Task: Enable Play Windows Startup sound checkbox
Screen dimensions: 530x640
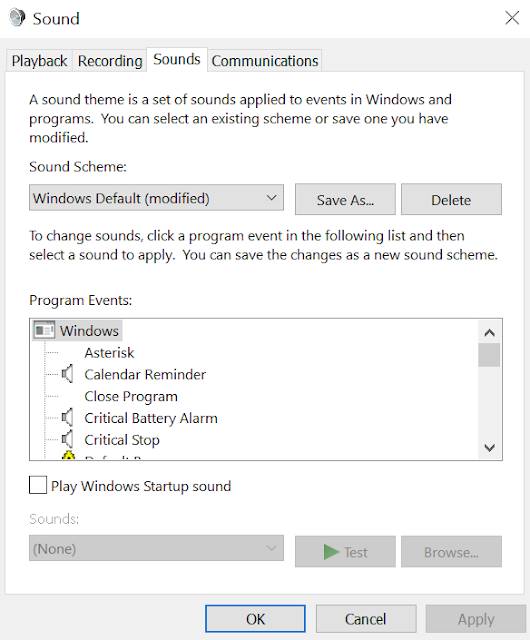Action: [38, 485]
